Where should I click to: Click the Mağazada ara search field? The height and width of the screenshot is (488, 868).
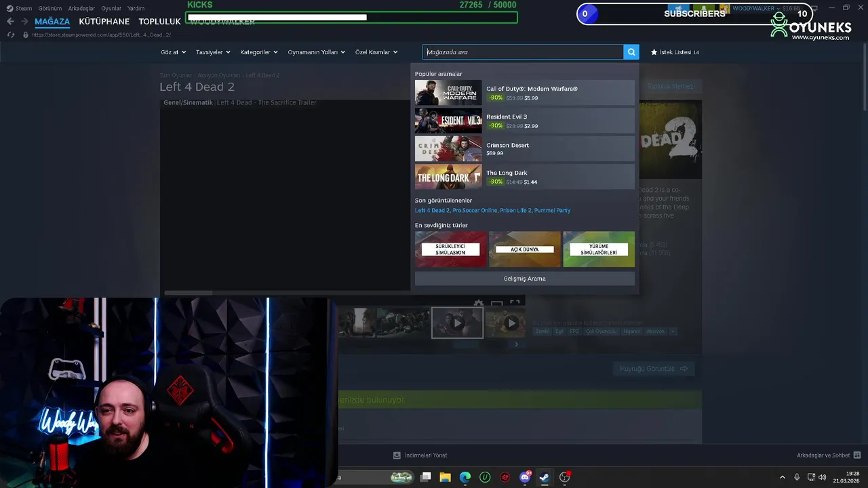523,52
